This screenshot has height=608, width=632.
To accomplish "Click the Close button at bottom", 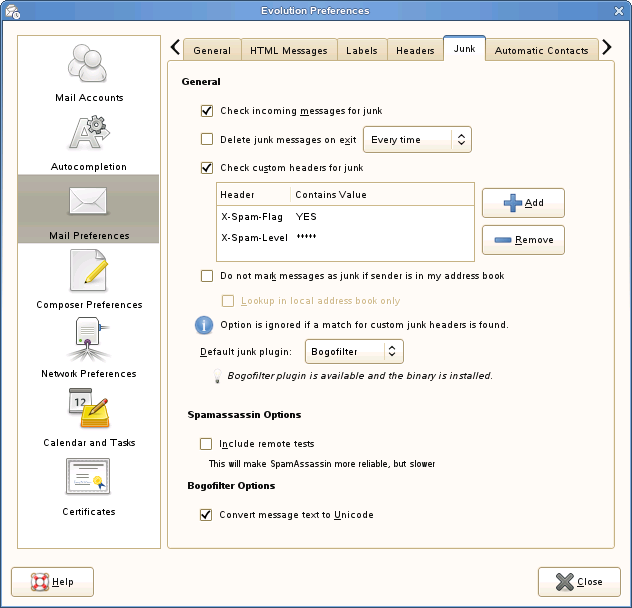I will tap(579, 582).
